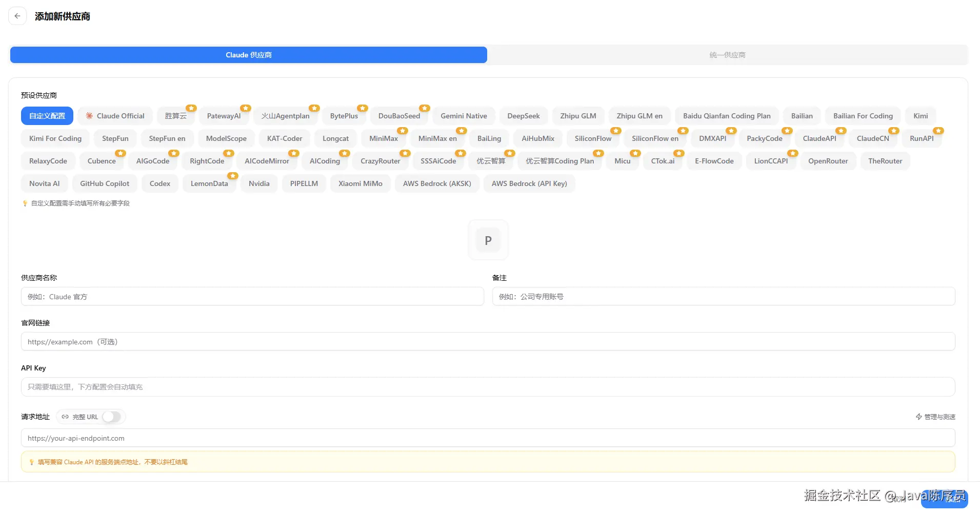Select the SiliconFlow en preset

click(655, 138)
